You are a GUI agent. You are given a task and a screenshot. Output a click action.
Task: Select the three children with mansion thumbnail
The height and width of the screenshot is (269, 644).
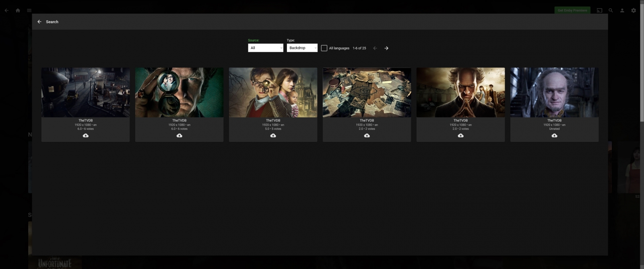pyautogui.click(x=273, y=92)
